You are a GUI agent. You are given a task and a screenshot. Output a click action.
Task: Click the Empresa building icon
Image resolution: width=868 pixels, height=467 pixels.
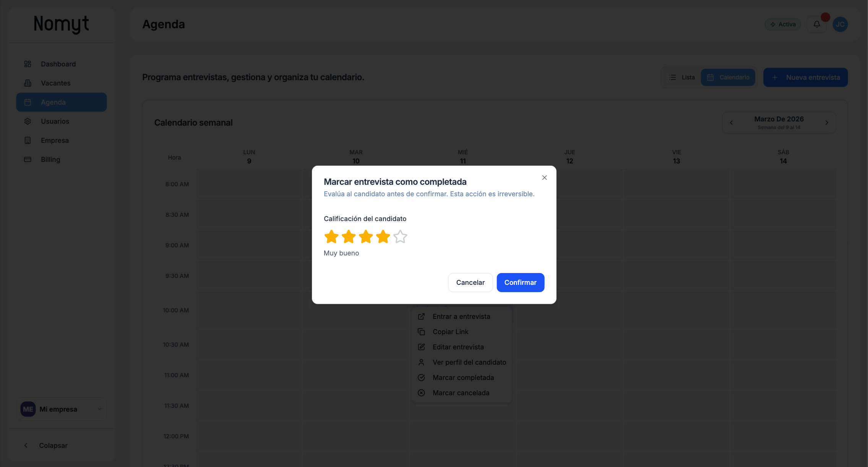(28, 141)
